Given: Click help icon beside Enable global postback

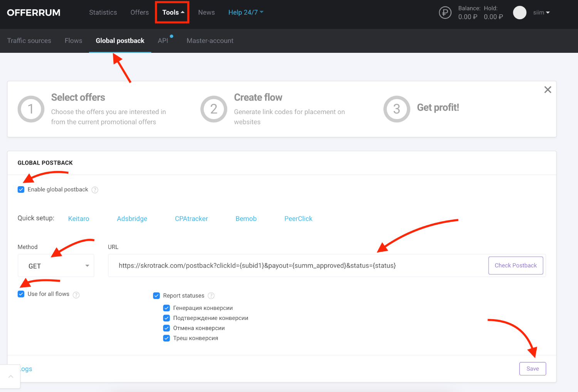Looking at the screenshot, I should (x=95, y=190).
